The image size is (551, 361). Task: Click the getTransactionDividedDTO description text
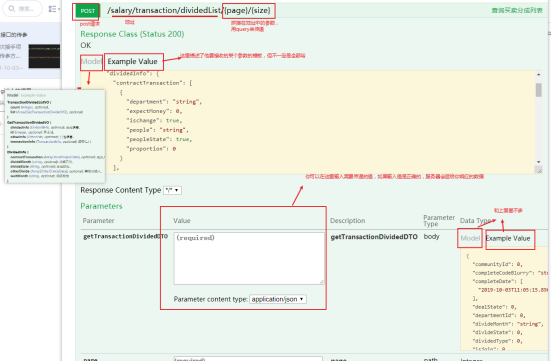click(x=374, y=237)
